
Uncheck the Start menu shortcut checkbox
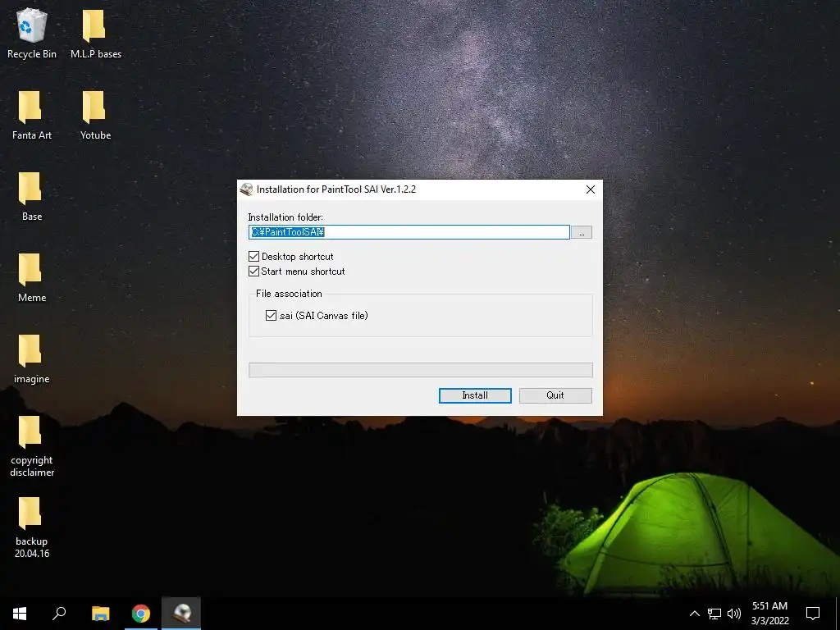[254, 272]
